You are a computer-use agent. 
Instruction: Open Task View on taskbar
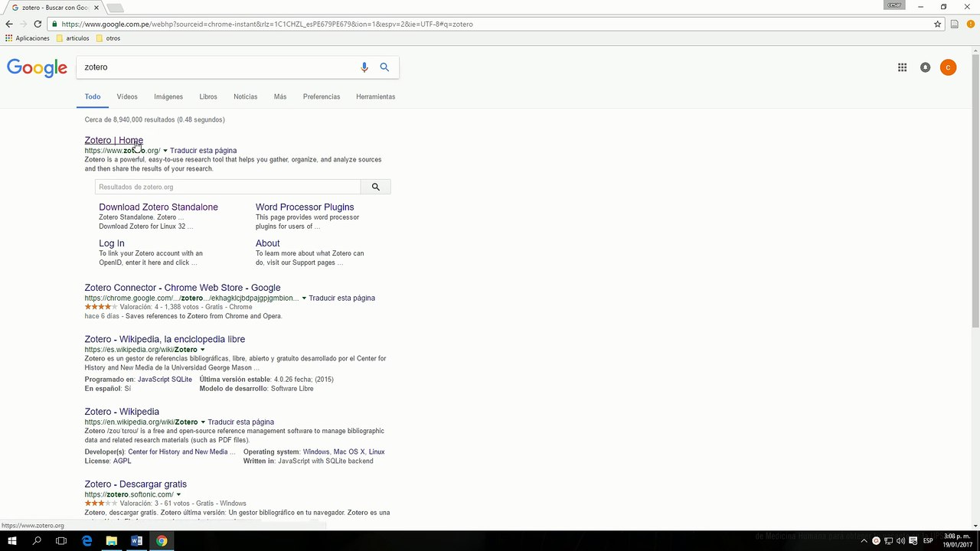tap(61, 541)
